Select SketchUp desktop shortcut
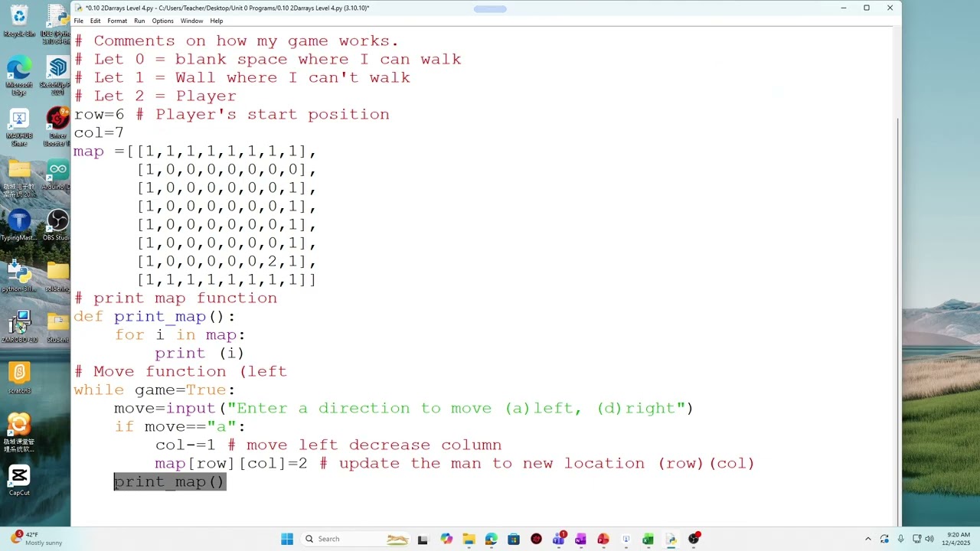Image resolution: width=980 pixels, height=551 pixels. [57, 75]
